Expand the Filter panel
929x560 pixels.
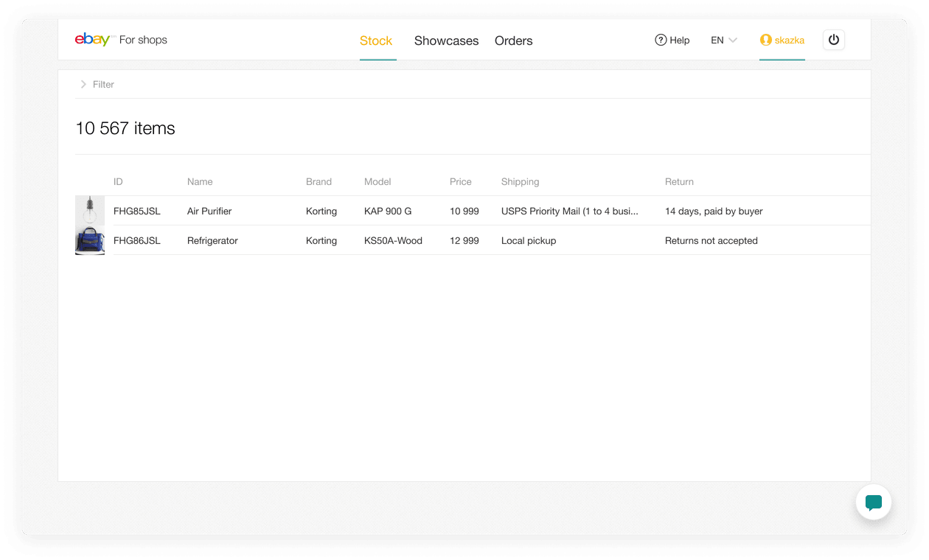(97, 84)
